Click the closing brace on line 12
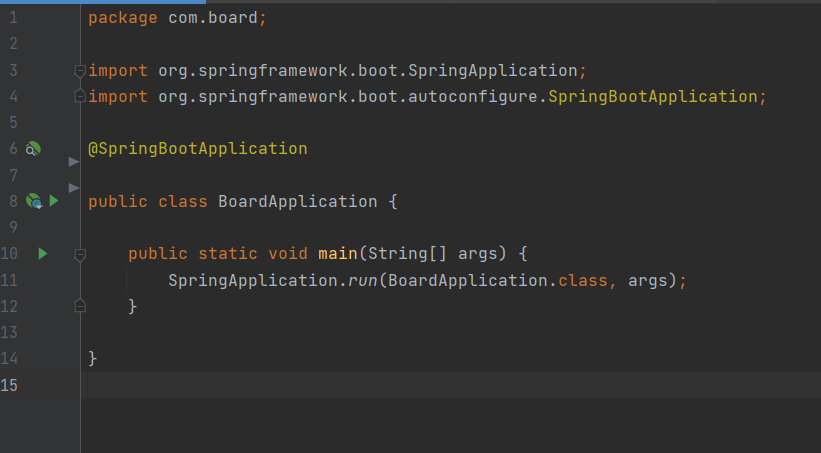The height and width of the screenshot is (453, 821). (132, 306)
